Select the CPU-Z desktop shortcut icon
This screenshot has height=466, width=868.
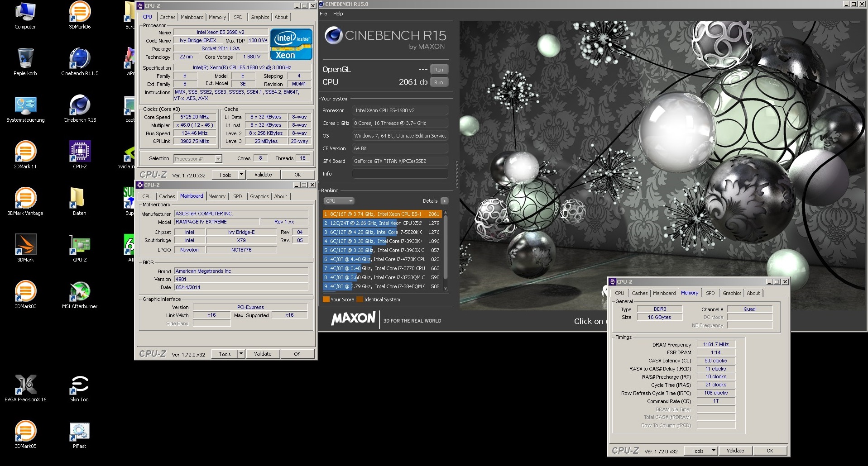(x=80, y=155)
